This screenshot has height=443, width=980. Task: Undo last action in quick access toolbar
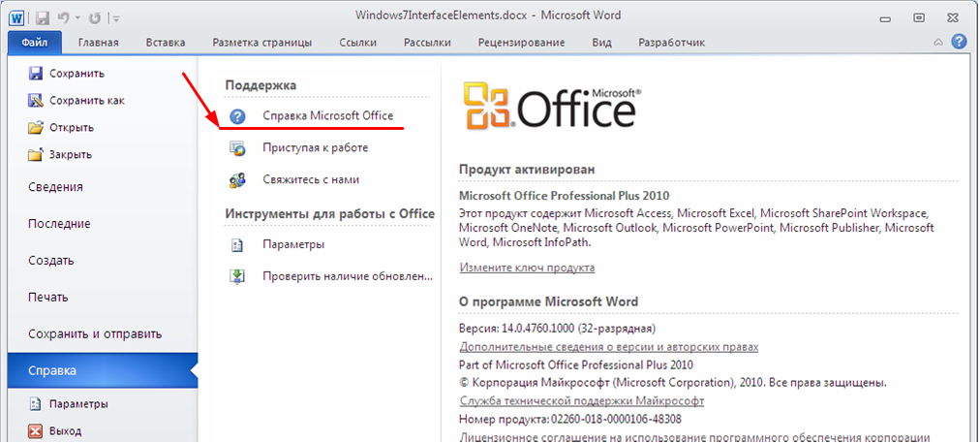point(63,18)
